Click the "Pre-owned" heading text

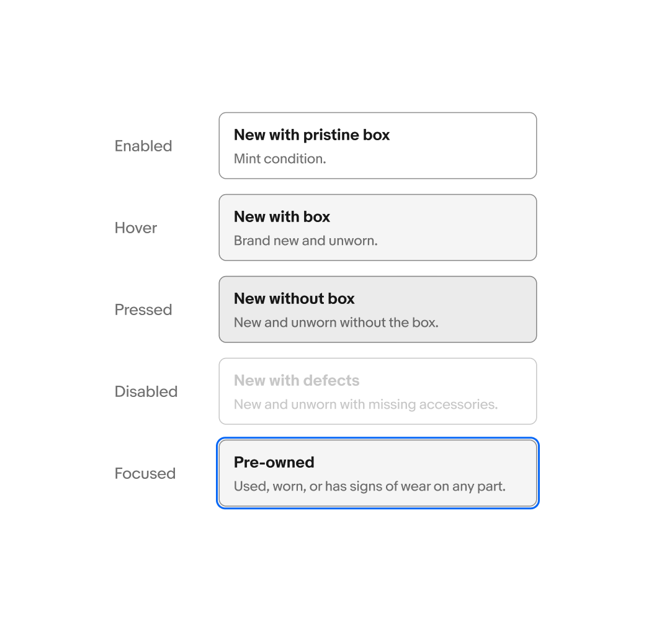coord(274,462)
